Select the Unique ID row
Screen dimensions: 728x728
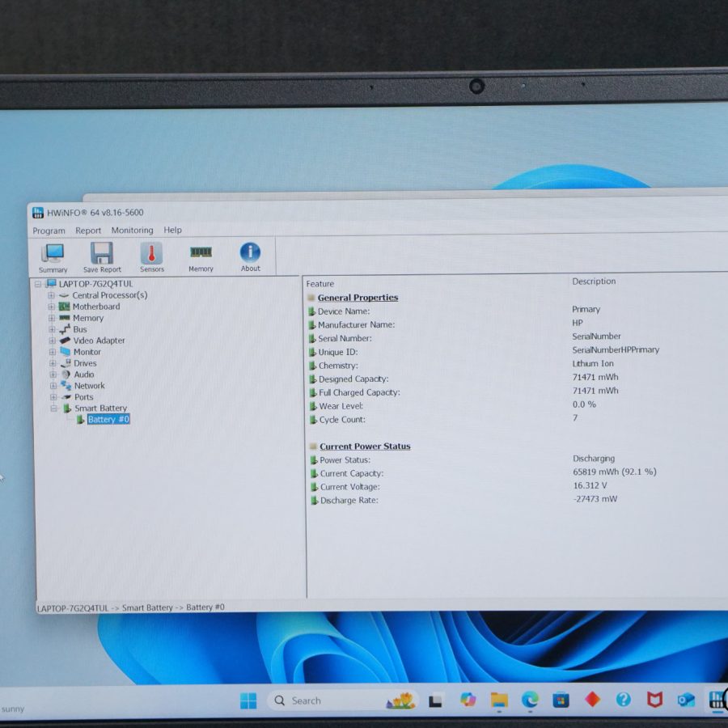point(515,352)
